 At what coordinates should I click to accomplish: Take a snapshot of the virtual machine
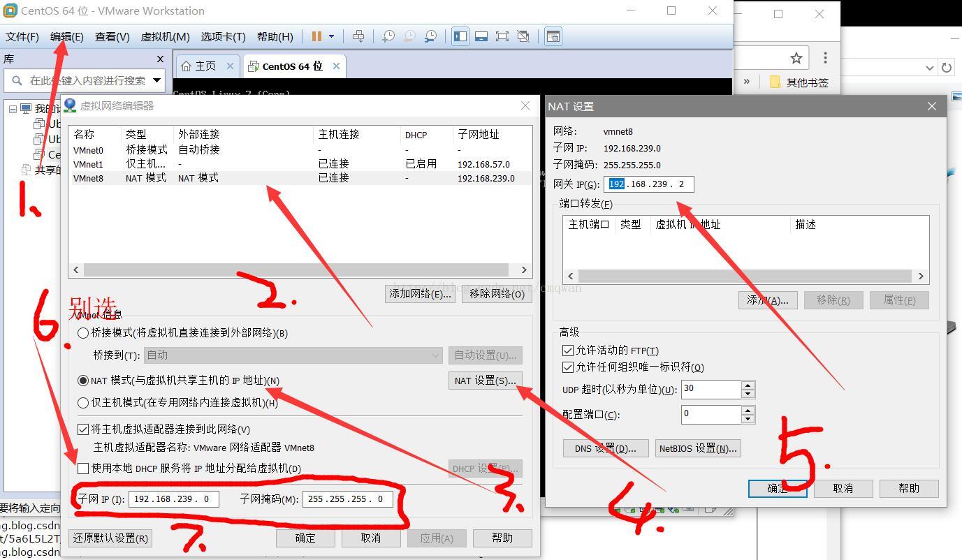click(388, 36)
